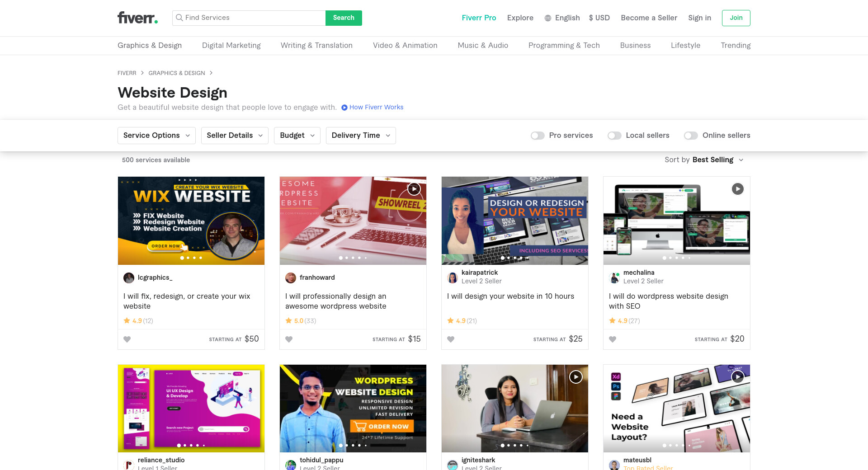
Task: Click heart icon on franhoward's gig
Action: (289, 339)
